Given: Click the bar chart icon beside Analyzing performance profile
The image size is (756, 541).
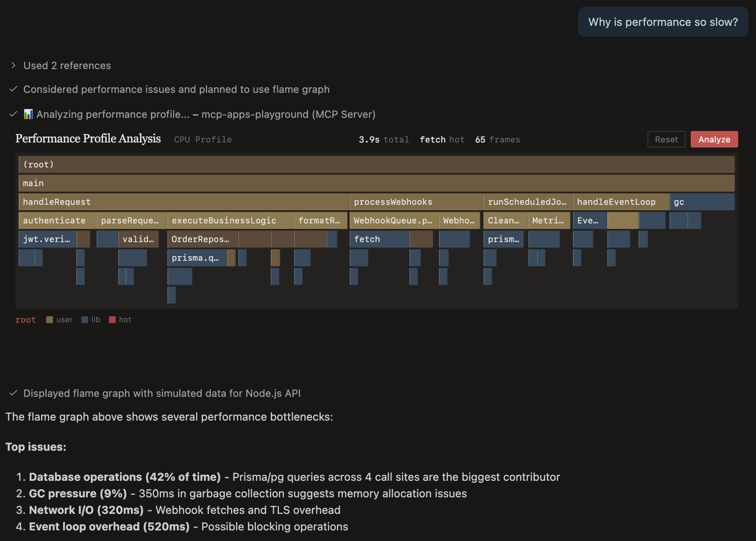Looking at the screenshot, I should coord(28,114).
